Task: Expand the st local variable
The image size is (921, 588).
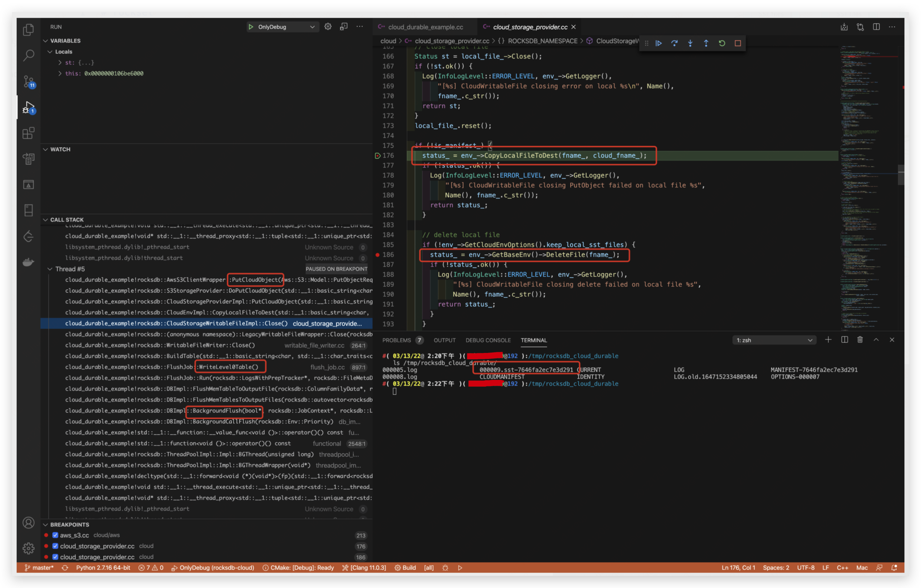Action: coord(60,62)
